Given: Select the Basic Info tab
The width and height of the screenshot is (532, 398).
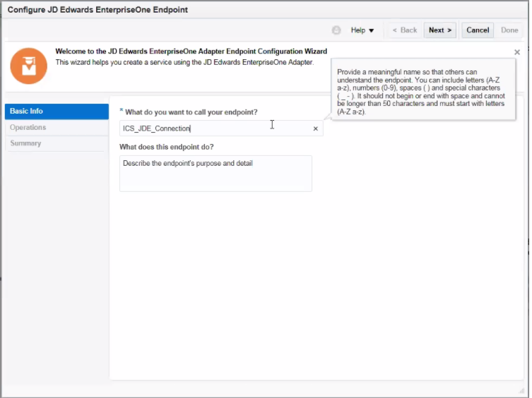Looking at the screenshot, I should [57, 111].
